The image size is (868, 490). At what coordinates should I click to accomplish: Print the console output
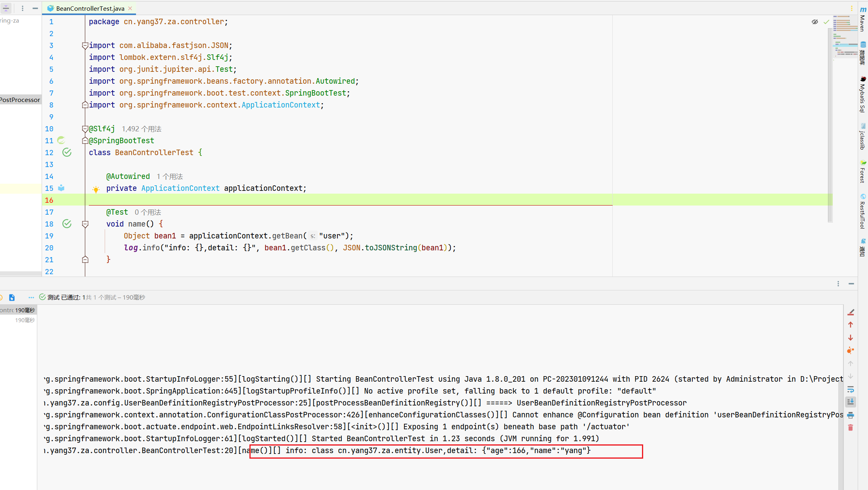click(851, 415)
